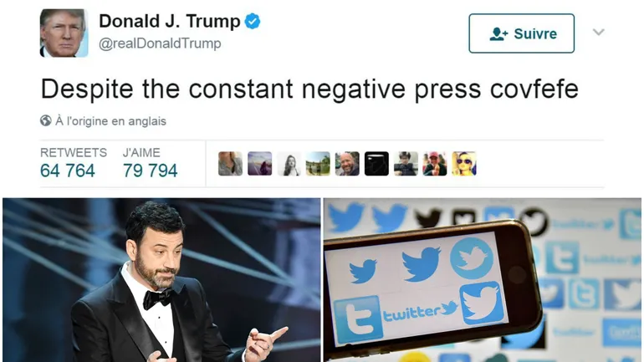
Task: Click the fourth landscape liker avatar
Action: (x=318, y=163)
